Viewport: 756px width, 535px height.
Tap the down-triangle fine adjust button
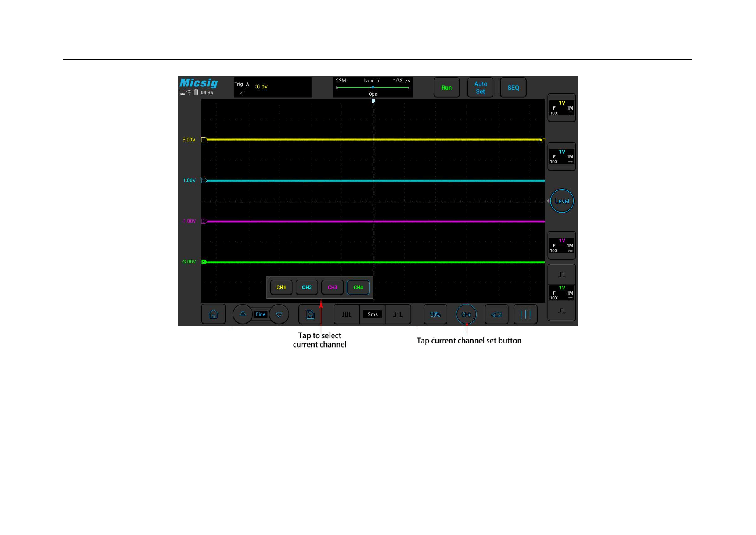pos(279,314)
